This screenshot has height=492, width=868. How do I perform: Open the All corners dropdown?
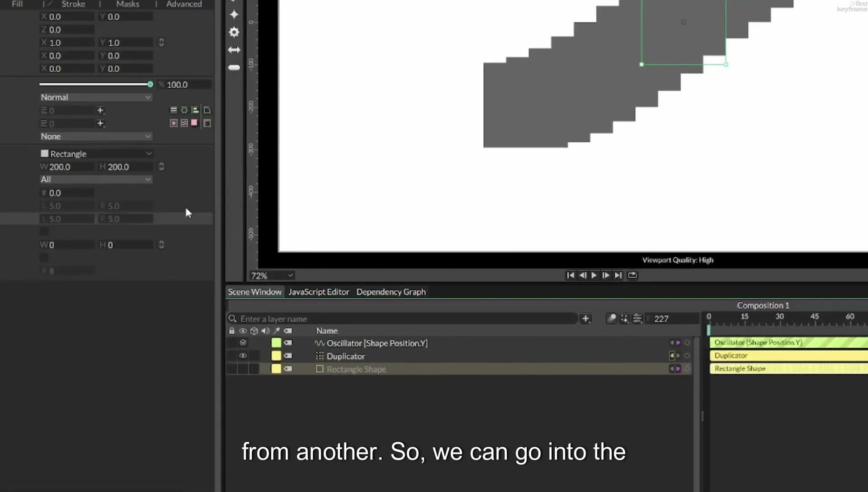(95, 180)
